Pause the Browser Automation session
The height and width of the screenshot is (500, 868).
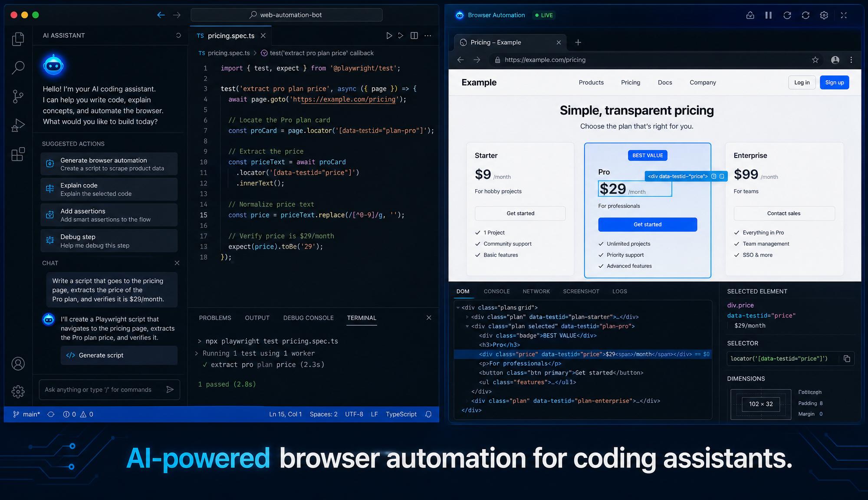tap(769, 15)
